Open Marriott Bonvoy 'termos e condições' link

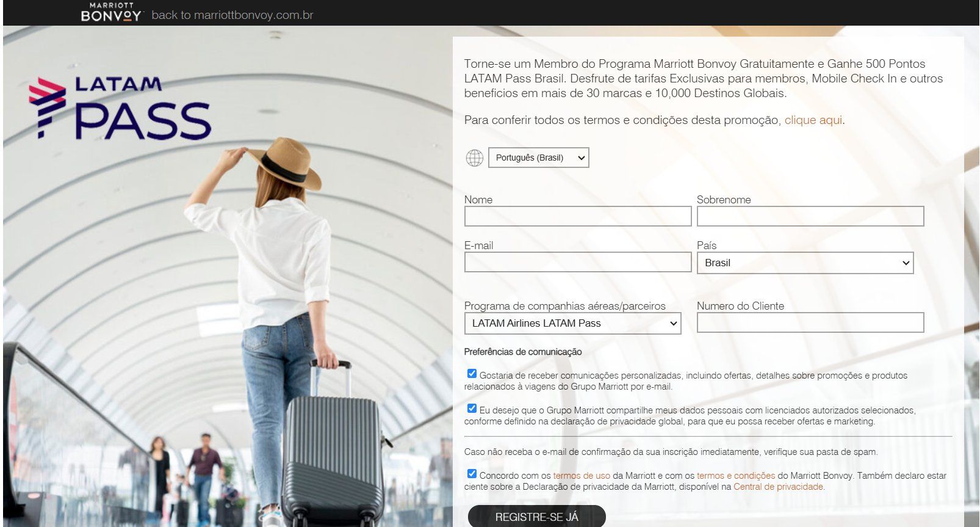pos(736,476)
